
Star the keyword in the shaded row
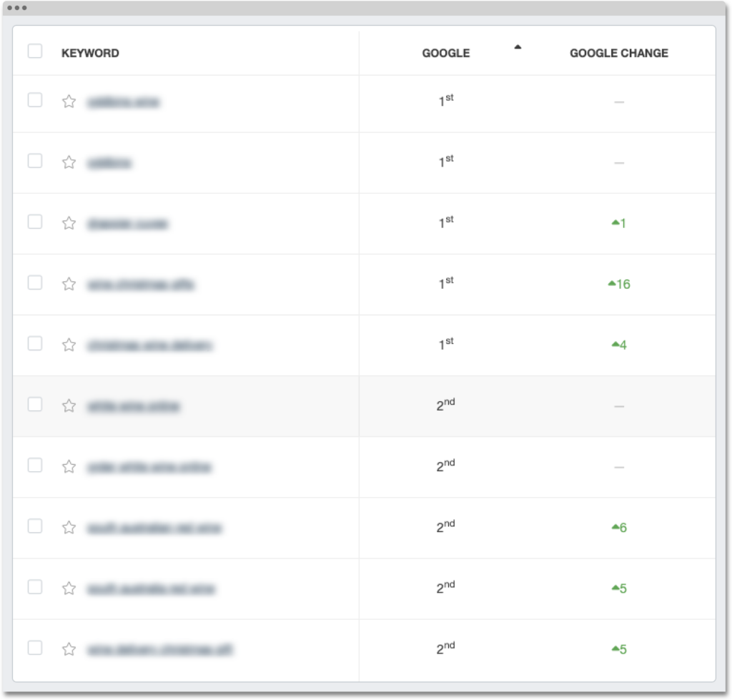coord(69,405)
